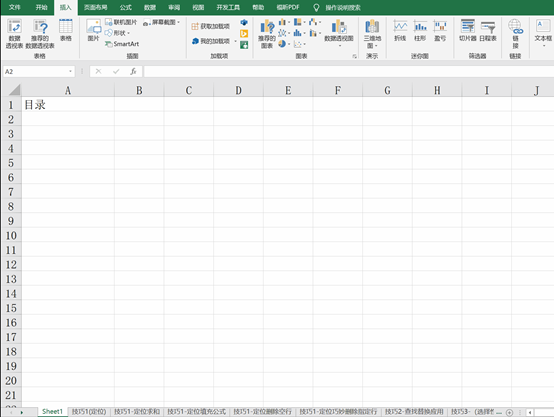This screenshot has width=554, height=417.
Task: Click the Bing Maps add-in icon
Action: point(244,34)
